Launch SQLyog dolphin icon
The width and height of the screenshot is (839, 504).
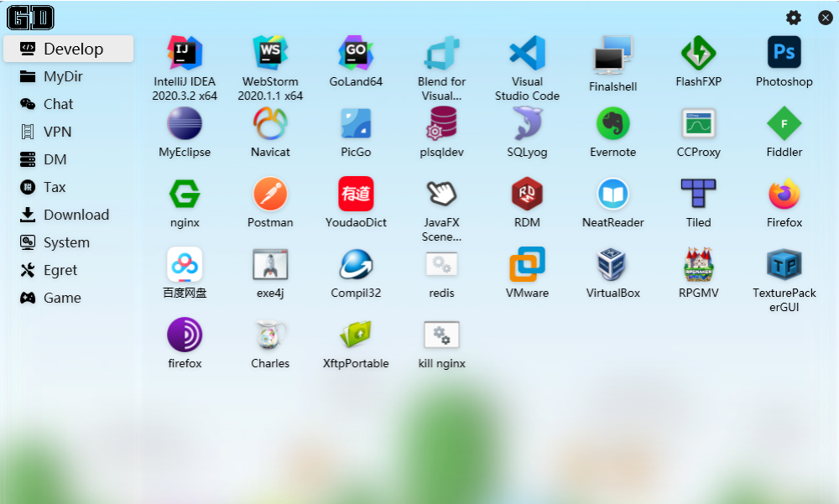click(x=527, y=123)
